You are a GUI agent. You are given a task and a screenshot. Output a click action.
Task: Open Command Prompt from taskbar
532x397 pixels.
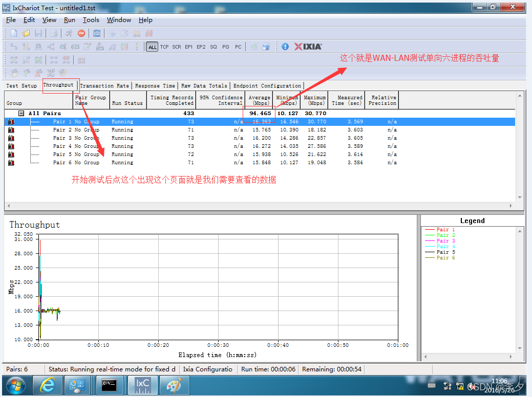click(x=109, y=385)
